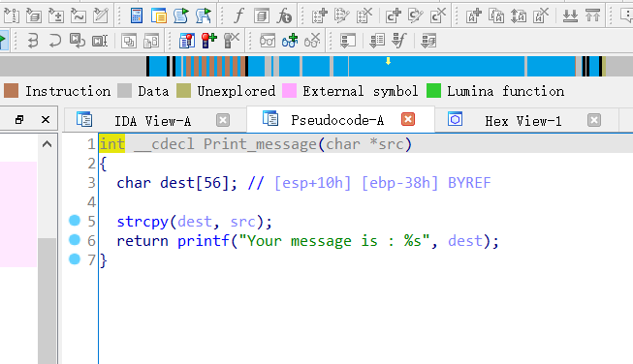Open the calculator icon in toolbar
This screenshot has height=364, width=633.
137,15
